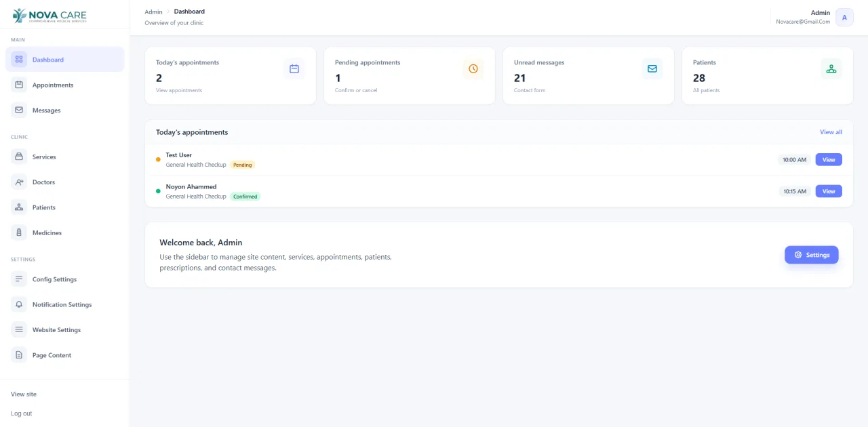Click the 10:15 AM time label
Viewport: 868px width, 427px height.
click(795, 191)
